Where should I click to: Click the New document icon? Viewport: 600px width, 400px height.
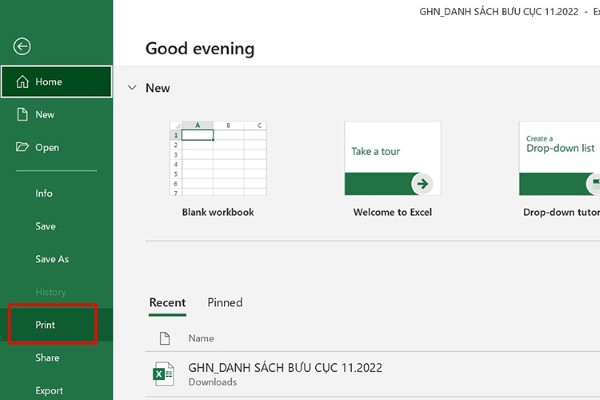(22, 115)
